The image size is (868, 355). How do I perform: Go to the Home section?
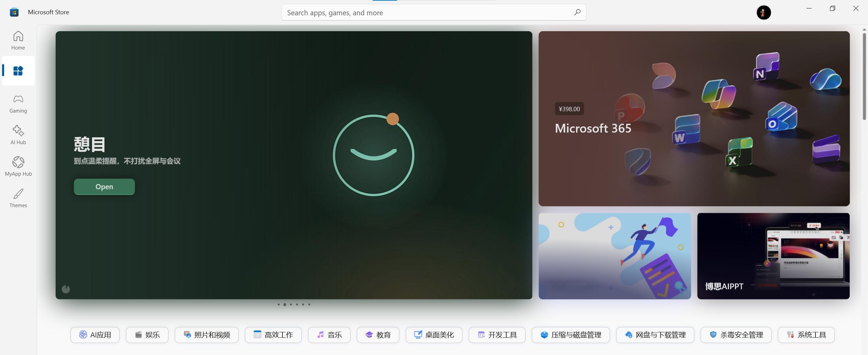pyautogui.click(x=18, y=40)
